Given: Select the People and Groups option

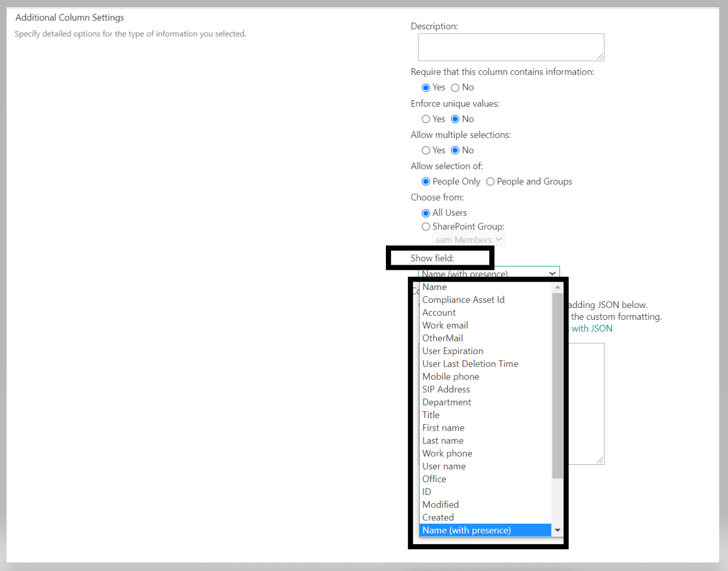Looking at the screenshot, I should point(490,182).
